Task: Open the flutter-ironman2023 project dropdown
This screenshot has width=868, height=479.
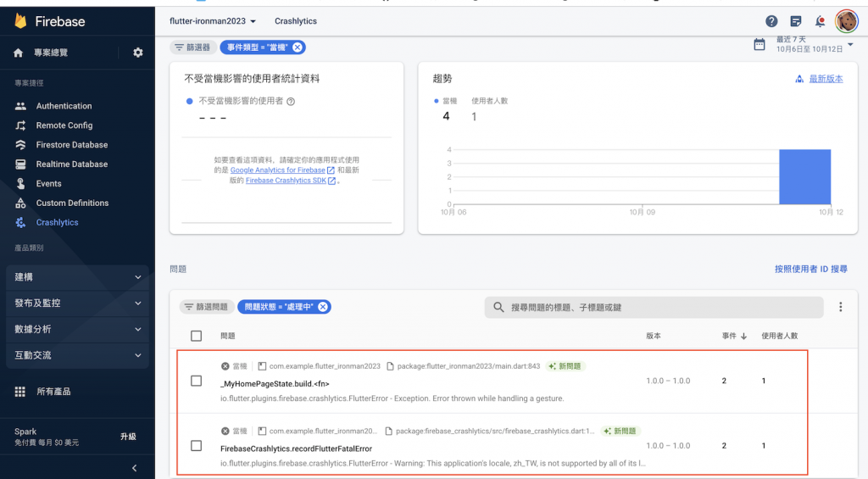Action: 213,21
